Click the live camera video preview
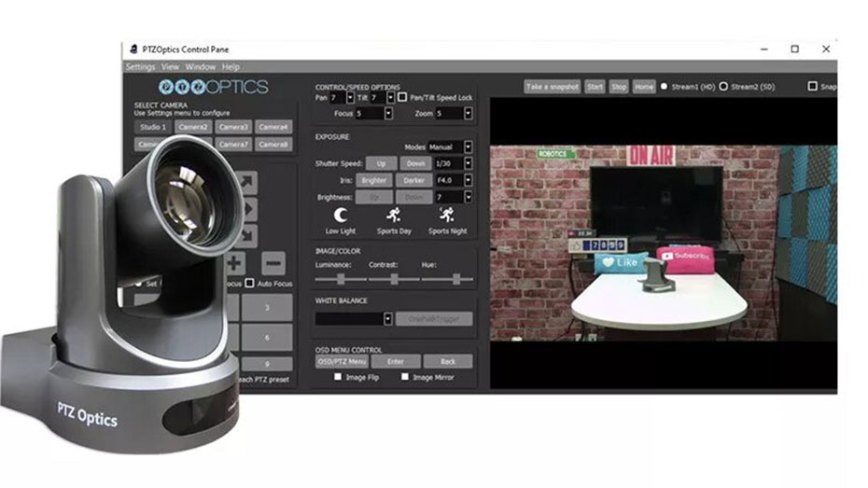868x488 pixels. (664, 244)
